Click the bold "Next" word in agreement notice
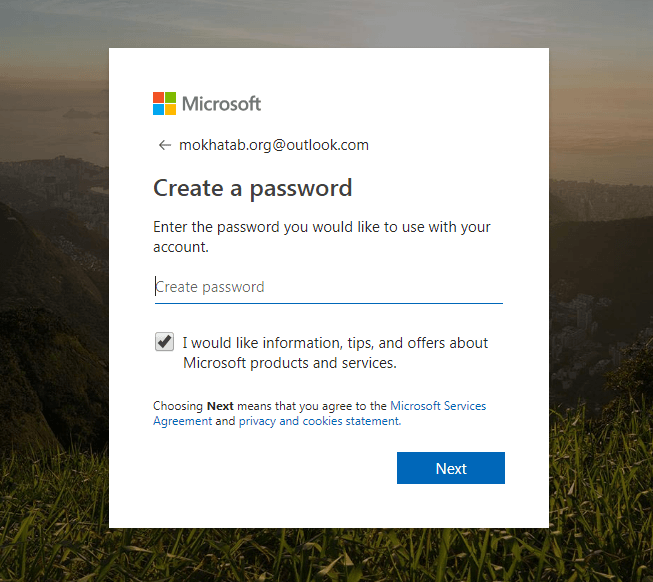Screen dimensions: 653x582 220,406
